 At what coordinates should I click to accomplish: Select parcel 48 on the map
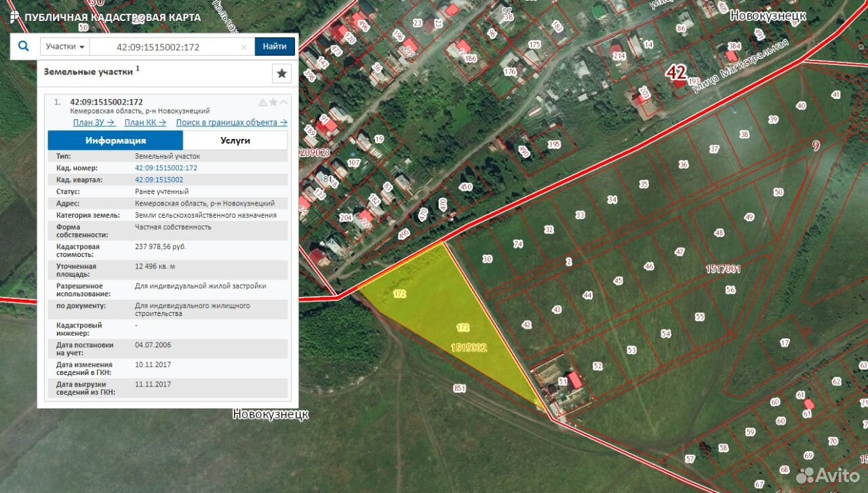point(719,233)
